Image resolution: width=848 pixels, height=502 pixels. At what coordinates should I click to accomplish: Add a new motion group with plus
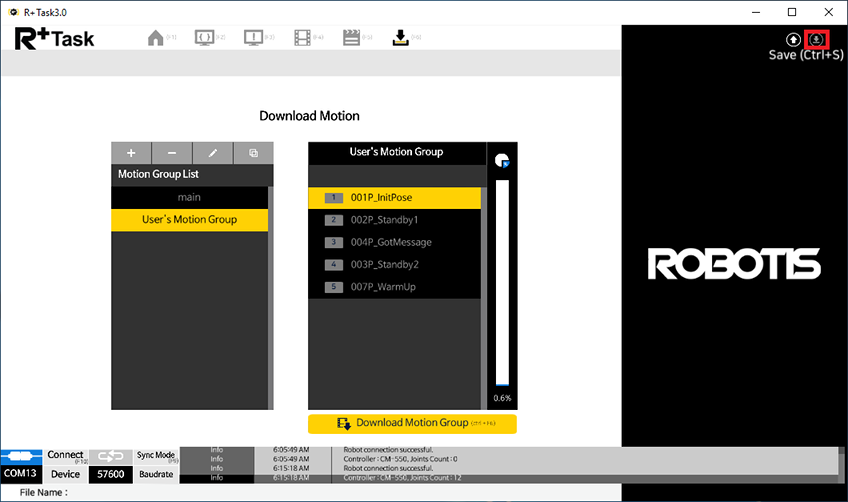131,153
